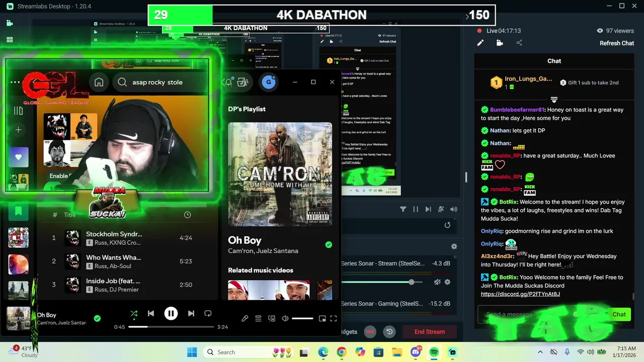Toggle repeat mode

pos(208,314)
